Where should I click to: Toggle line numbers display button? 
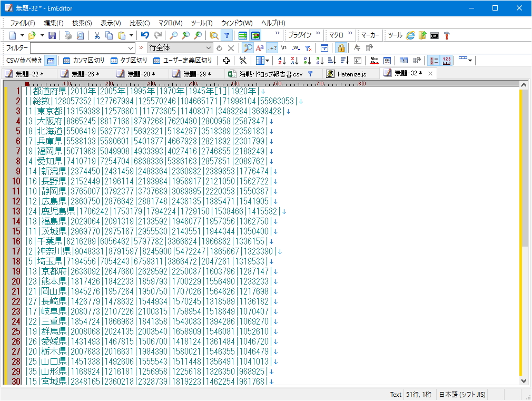[x=434, y=61]
